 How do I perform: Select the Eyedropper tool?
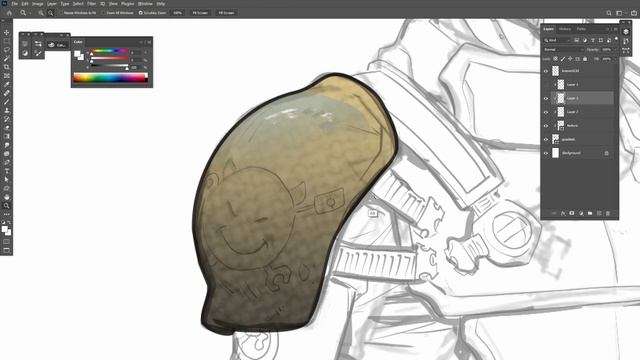point(7,84)
